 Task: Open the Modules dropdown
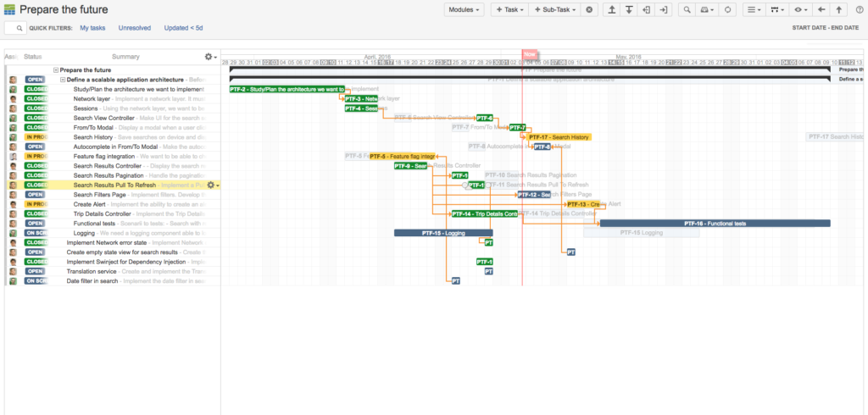[x=464, y=9]
